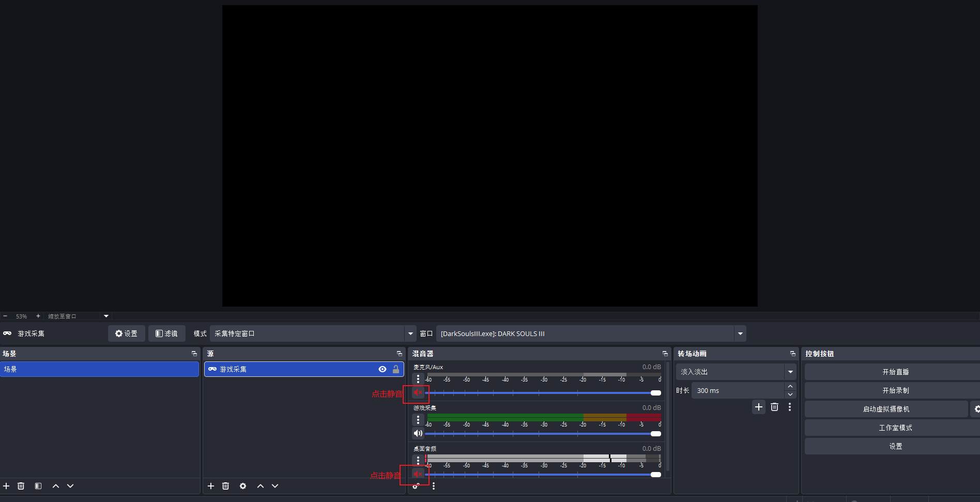
Task: Unlock the 游戏采集 source lock icon
Action: coord(396,369)
